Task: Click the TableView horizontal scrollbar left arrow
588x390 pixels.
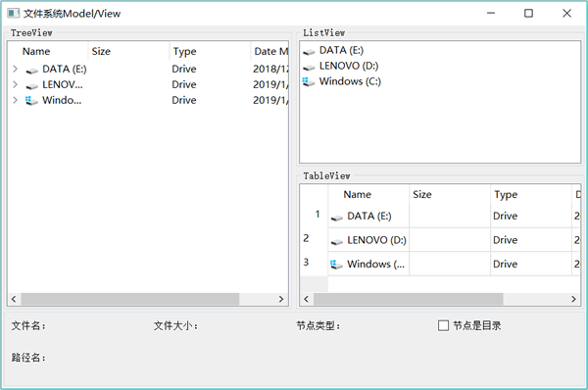Action: pyautogui.click(x=307, y=299)
